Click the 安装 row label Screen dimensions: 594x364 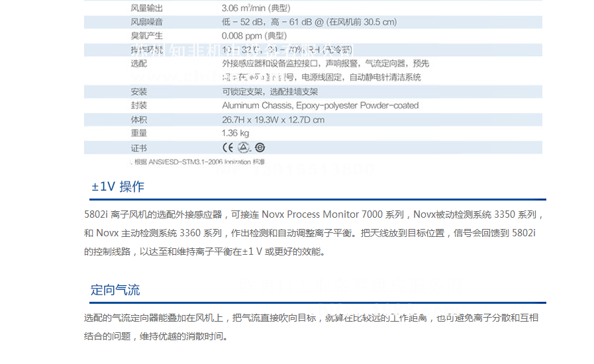point(138,91)
